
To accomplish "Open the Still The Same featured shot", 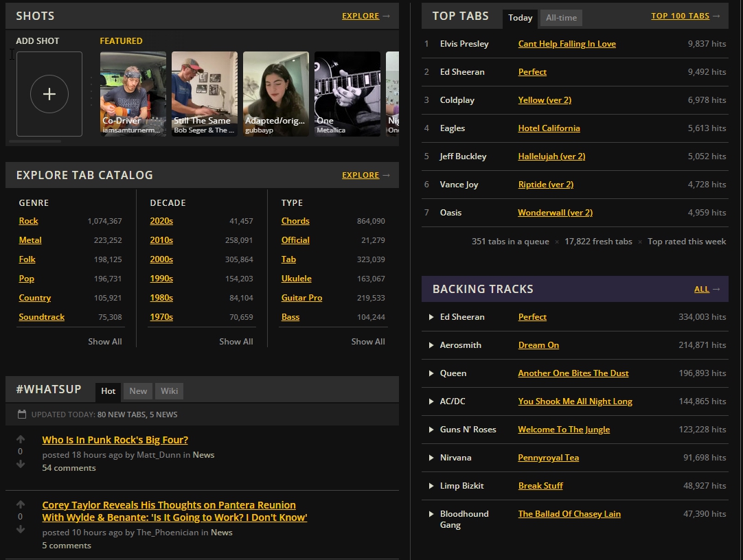I will coord(205,94).
